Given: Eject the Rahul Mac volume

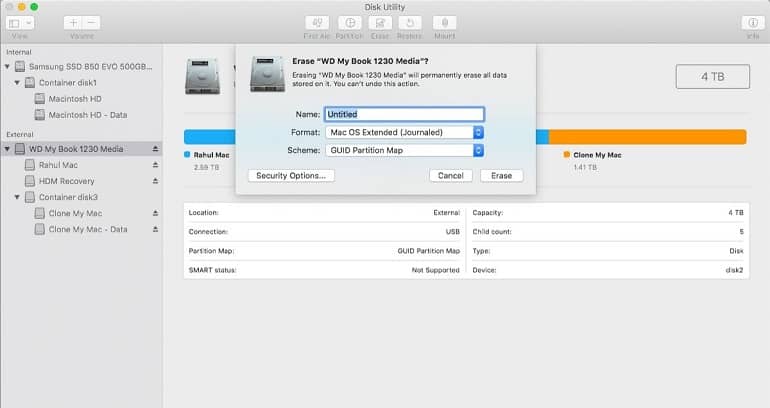Looking at the screenshot, I should pyautogui.click(x=155, y=165).
